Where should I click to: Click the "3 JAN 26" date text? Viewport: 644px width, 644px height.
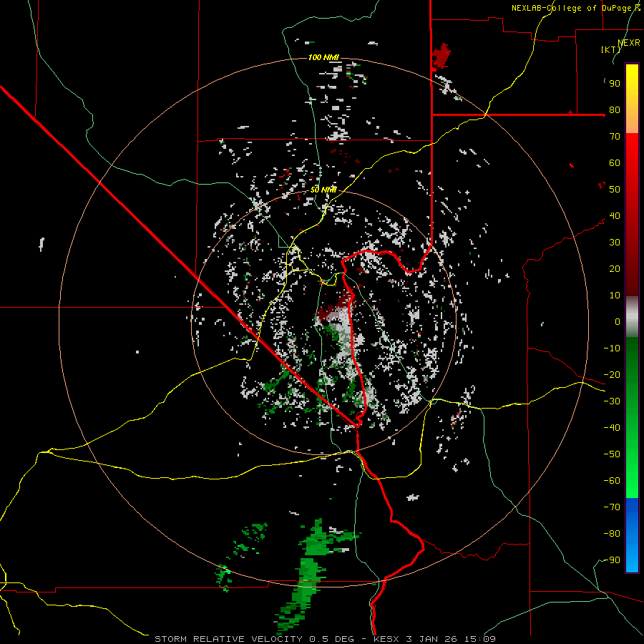click(431, 639)
